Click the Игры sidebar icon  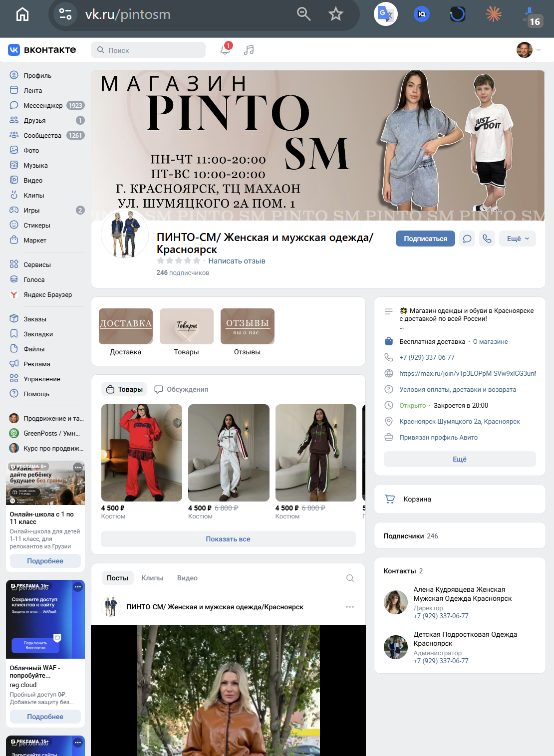pos(14,210)
